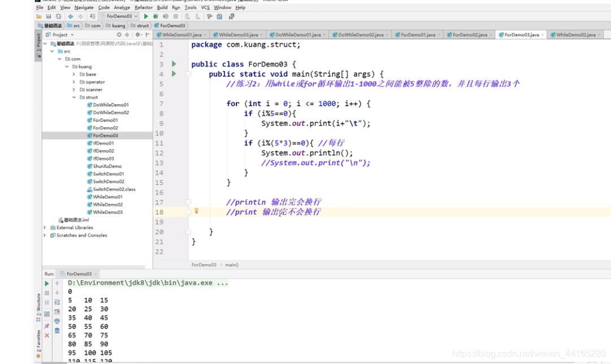Click the collapse all icon in Project panel
The width and height of the screenshot is (611, 364).
(127, 34)
